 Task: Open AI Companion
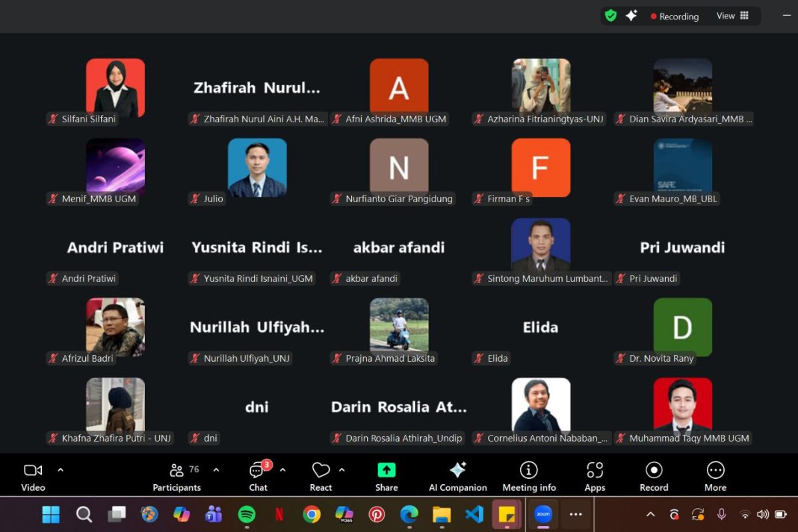point(458,477)
